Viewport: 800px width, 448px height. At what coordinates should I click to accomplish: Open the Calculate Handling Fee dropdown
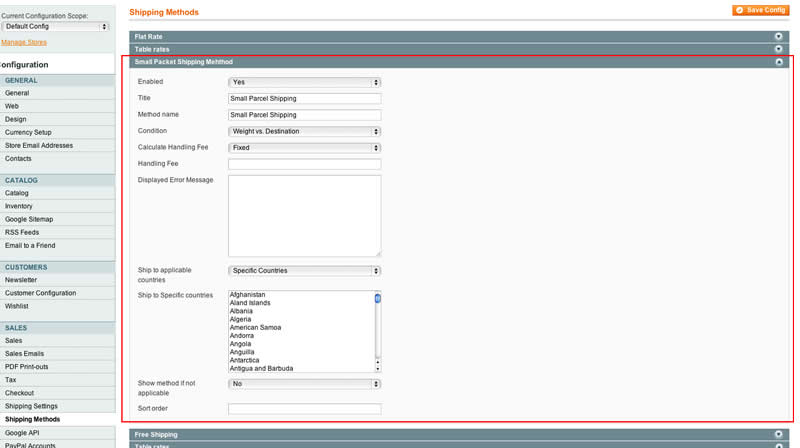(304, 148)
